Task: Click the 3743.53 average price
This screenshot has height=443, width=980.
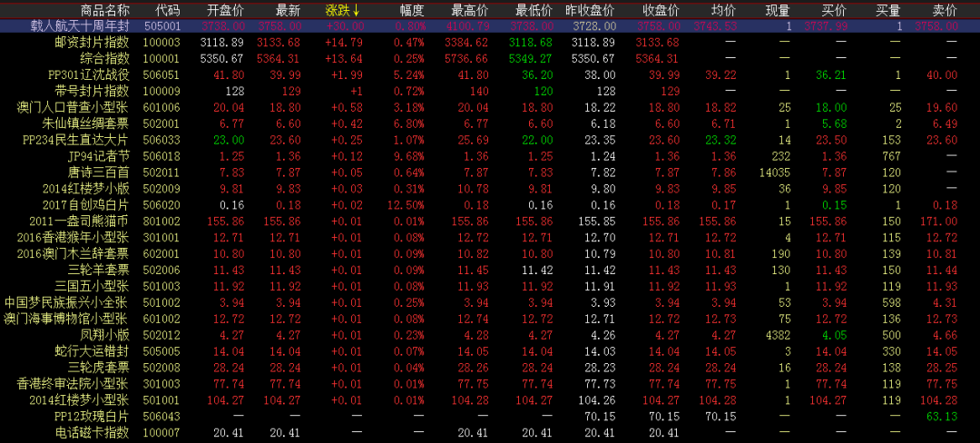Action: coord(715,26)
